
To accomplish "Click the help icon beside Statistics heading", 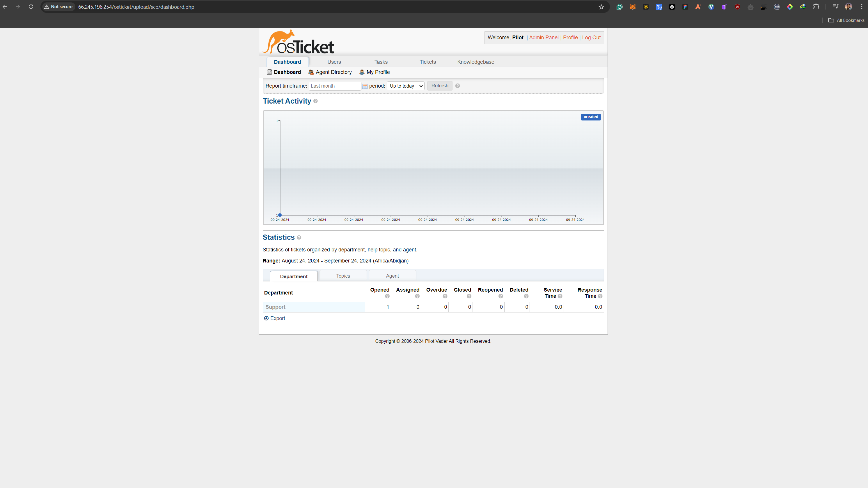I will click(x=299, y=237).
